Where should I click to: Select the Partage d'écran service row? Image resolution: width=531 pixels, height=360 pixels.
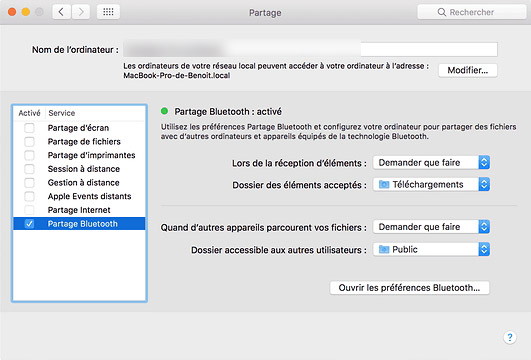[x=79, y=128]
